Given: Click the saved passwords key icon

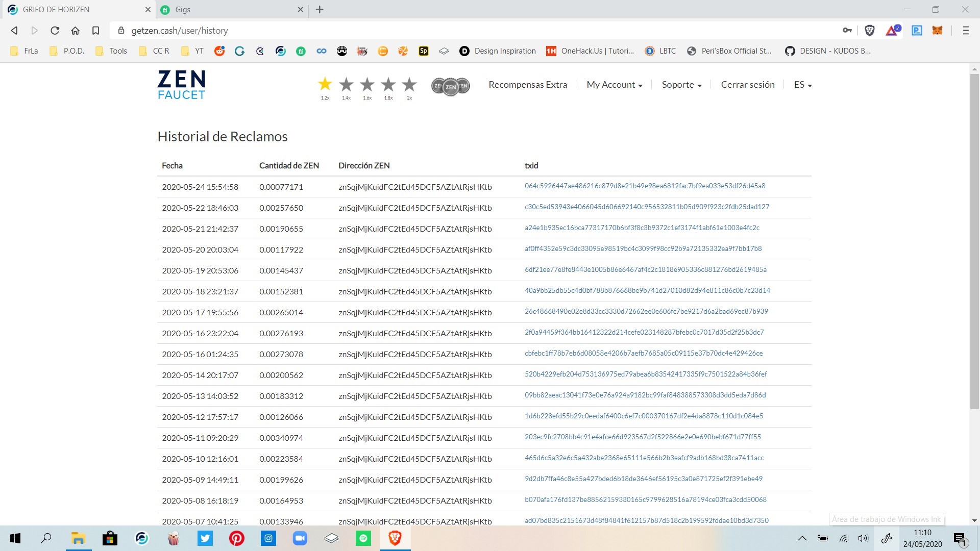Looking at the screenshot, I should point(847,31).
